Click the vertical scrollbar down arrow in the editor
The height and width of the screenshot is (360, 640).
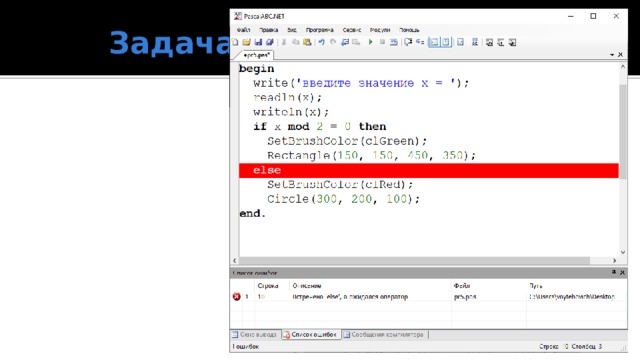point(623,252)
